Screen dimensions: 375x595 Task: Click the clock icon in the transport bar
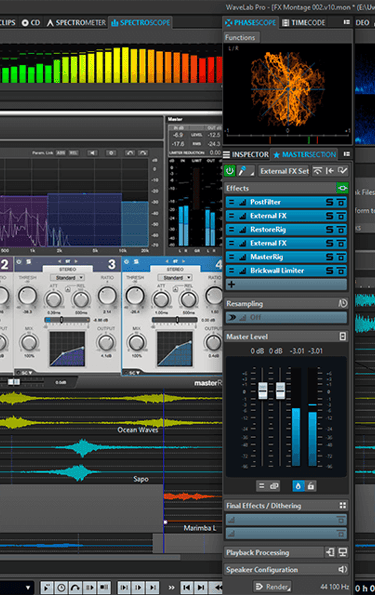[x=61, y=588]
